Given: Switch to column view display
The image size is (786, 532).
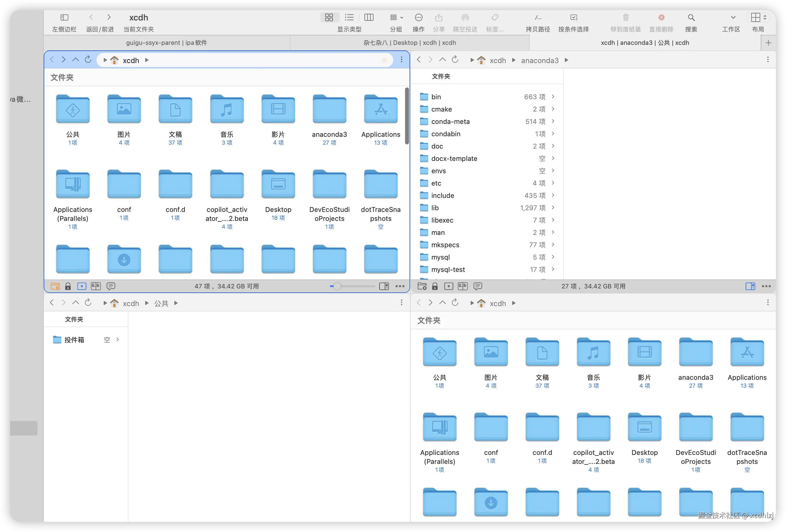Looking at the screenshot, I should 369,18.
